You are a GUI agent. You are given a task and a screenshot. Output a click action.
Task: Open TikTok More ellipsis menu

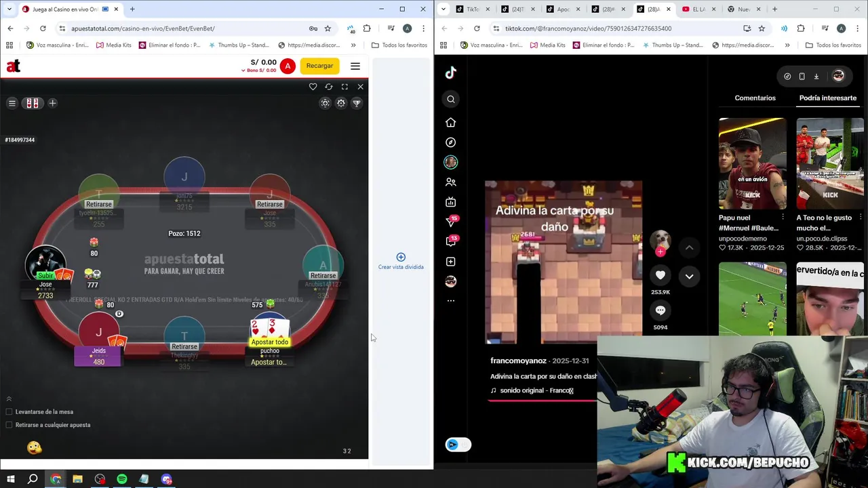(x=451, y=300)
